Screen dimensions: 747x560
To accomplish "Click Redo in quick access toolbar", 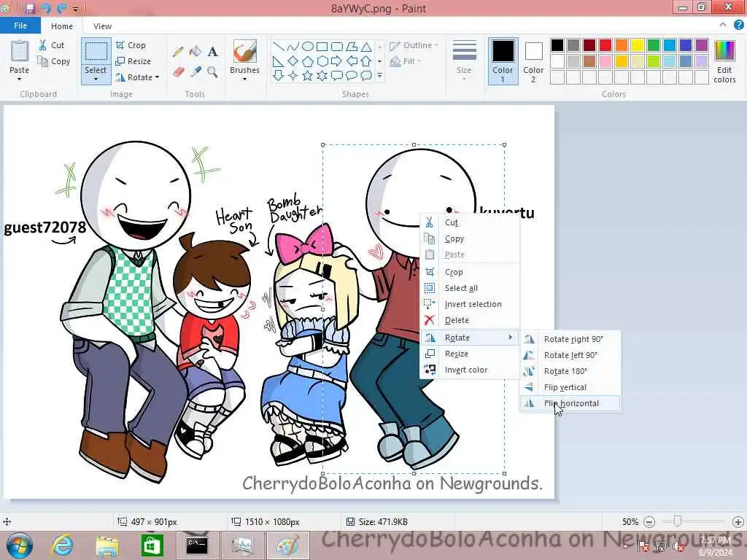I will 61,8.
